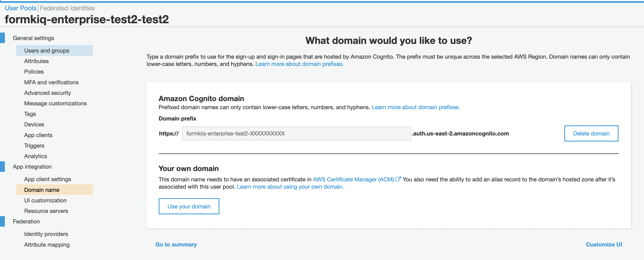Open Learn more link under Amazon Cognito domain

click(x=416, y=107)
